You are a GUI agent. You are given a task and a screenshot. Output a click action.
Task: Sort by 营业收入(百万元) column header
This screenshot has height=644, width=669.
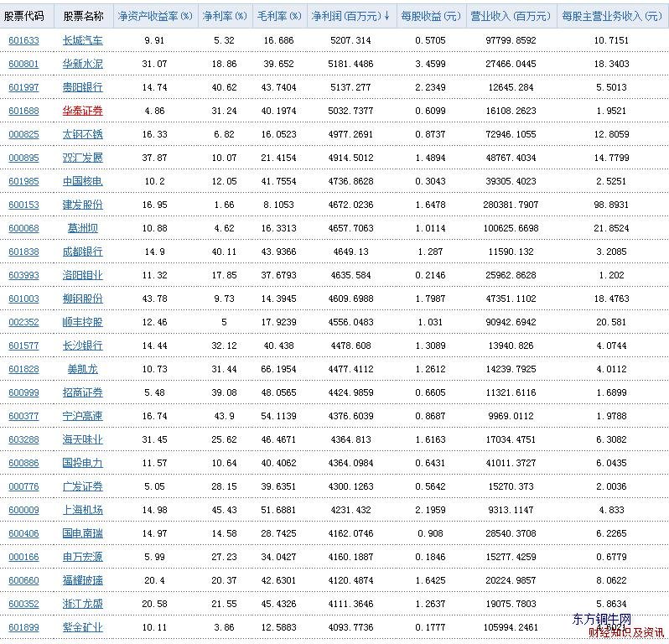(511, 16)
